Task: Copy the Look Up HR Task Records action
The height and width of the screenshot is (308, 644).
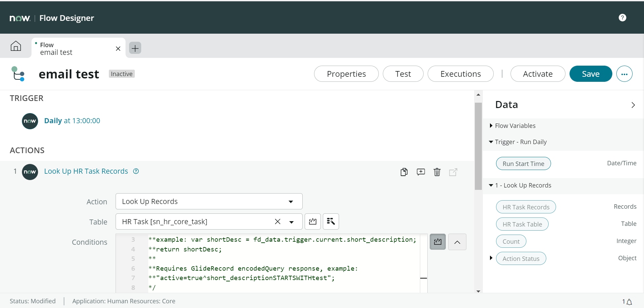Action: pyautogui.click(x=404, y=172)
